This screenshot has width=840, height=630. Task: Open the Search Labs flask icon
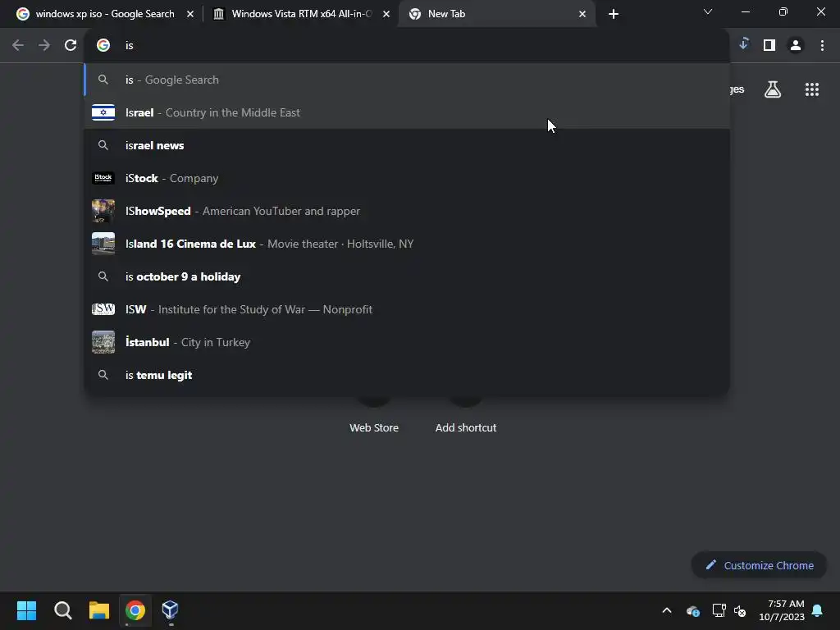773,89
